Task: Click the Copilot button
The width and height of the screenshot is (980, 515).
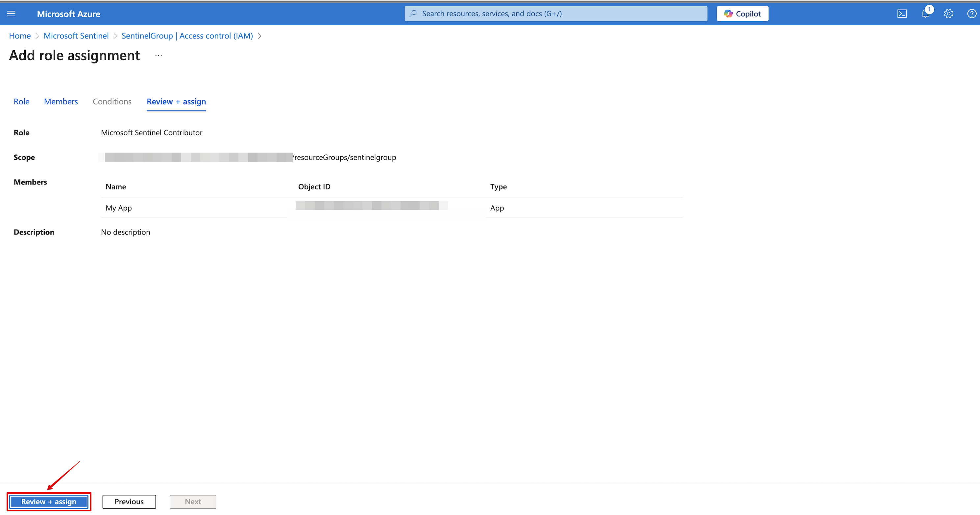Action: click(x=742, y=14)
